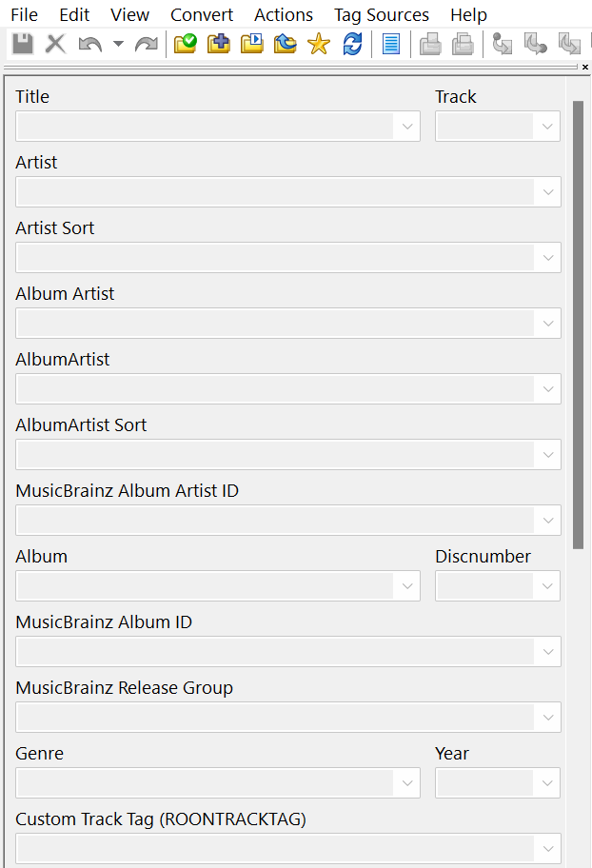Click the tag panel vertical scrollbar
592x868 pixels.
pos(578,324)
